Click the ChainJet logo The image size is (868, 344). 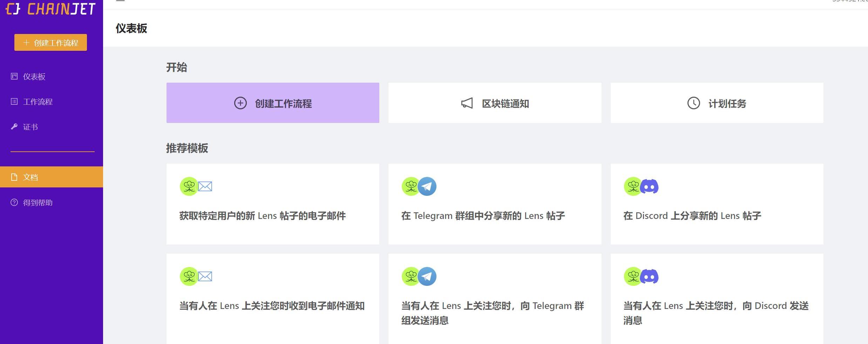pos(51,9)
